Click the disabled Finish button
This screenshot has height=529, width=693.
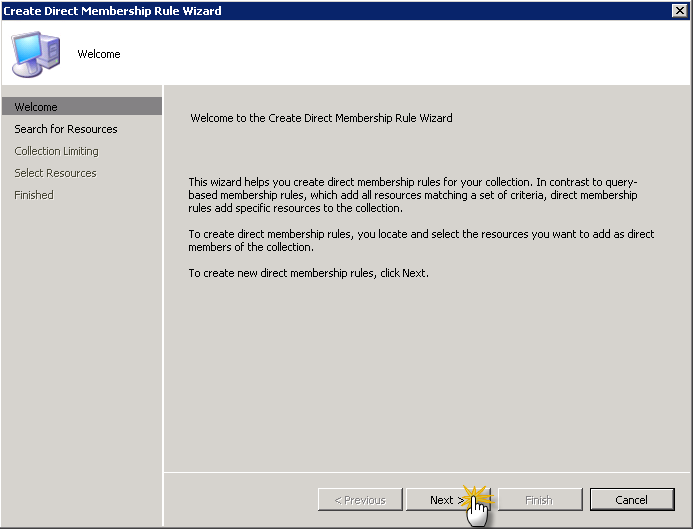tap(538, 500)
